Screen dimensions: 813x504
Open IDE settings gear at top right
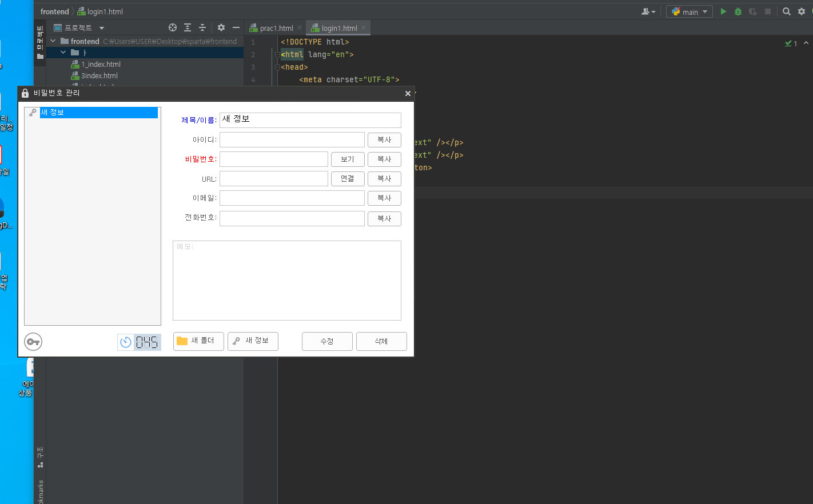[x=802, y=11]
